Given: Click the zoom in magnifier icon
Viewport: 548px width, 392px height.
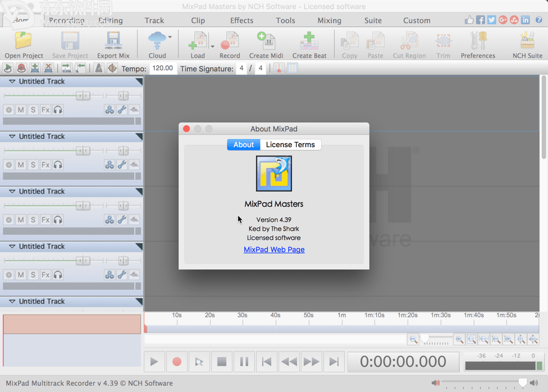Looking at the screenshot, I should [459, 339].
